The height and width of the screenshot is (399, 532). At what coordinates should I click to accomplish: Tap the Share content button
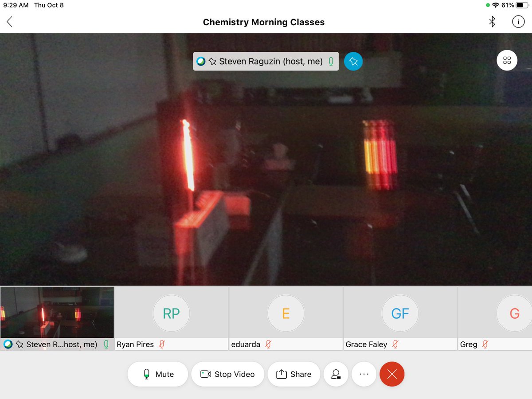(x=293, y=374)
